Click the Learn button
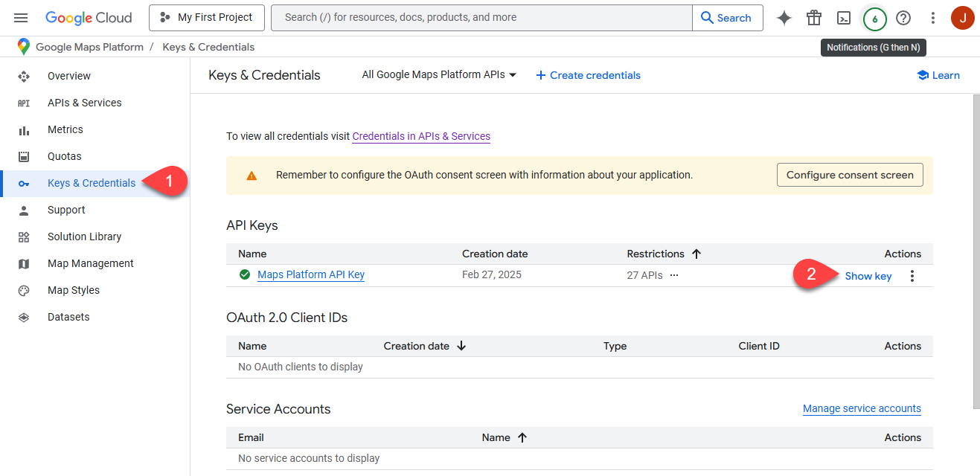This screenshot has height=476, width=980. (938, 75)
